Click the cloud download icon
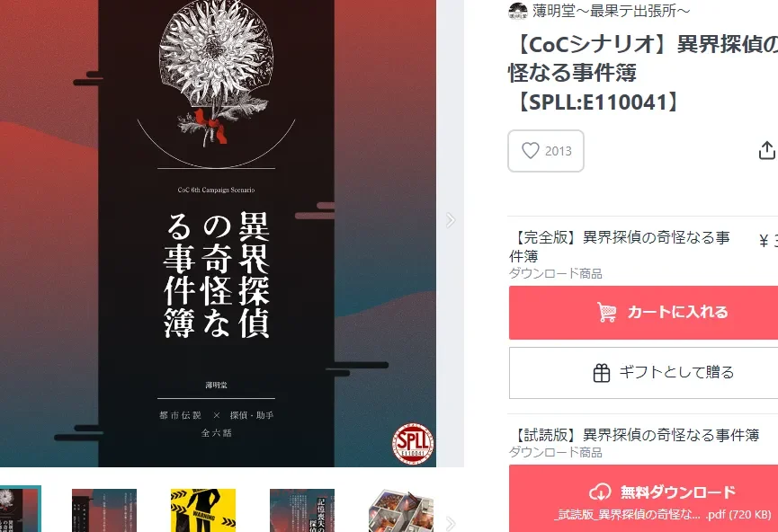This screenshot has height=532, width=778. click(600, 492)
